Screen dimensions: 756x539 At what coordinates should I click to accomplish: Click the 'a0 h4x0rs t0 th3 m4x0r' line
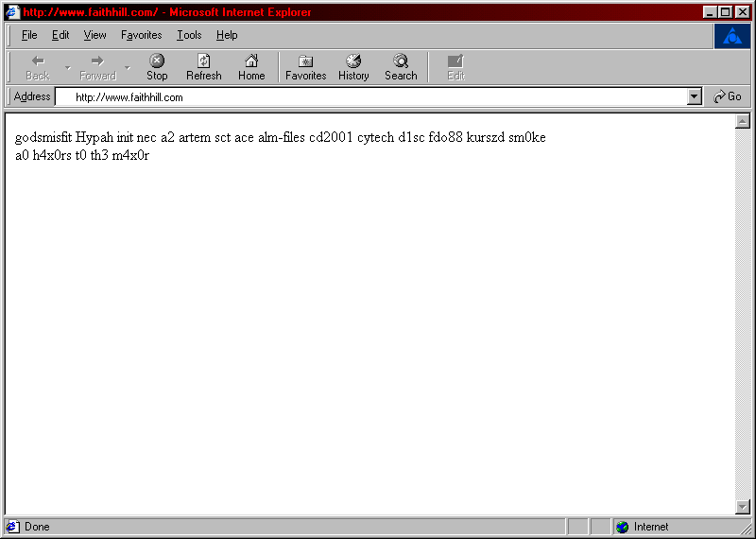click(82, 155)
